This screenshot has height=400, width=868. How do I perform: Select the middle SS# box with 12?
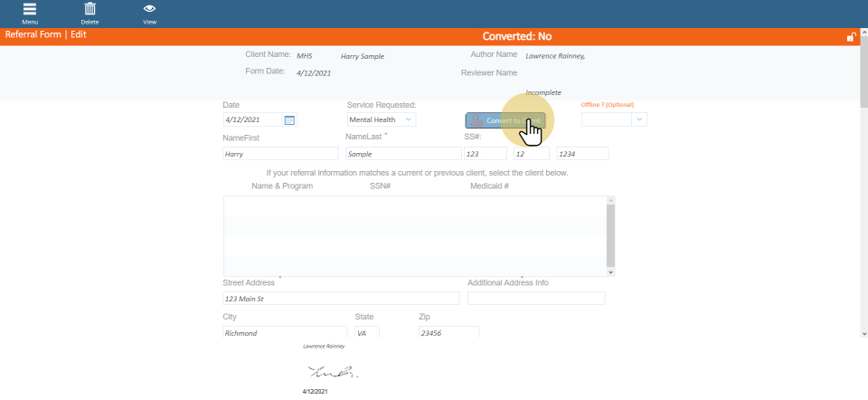point(531,154)
